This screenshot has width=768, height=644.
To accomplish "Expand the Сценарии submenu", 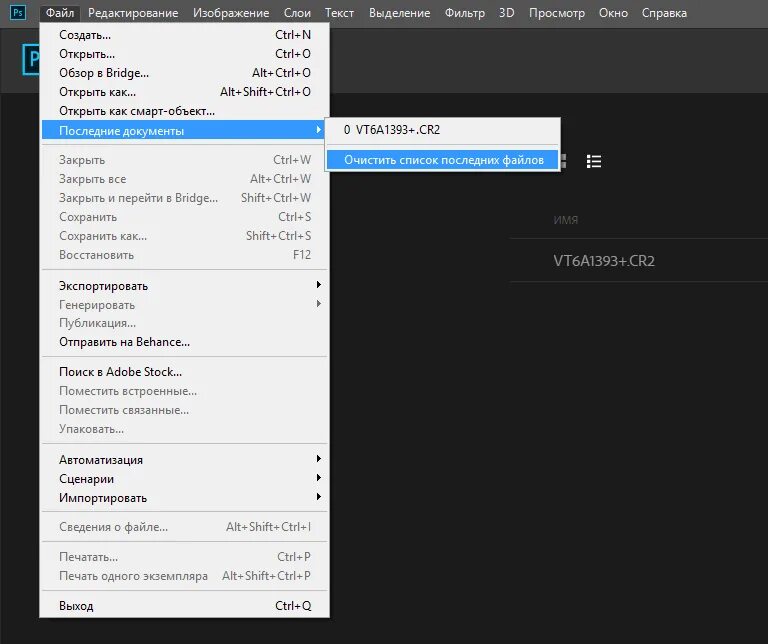I will [185, 478].
